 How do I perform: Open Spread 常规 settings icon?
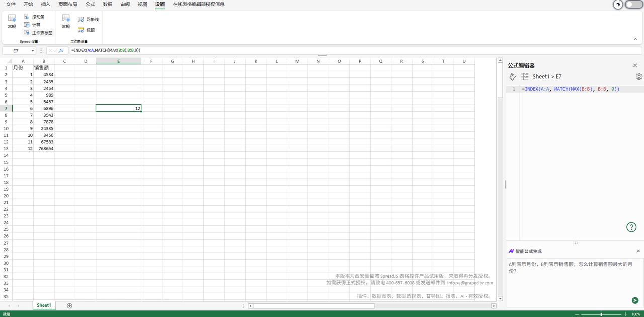pos(12,21)
